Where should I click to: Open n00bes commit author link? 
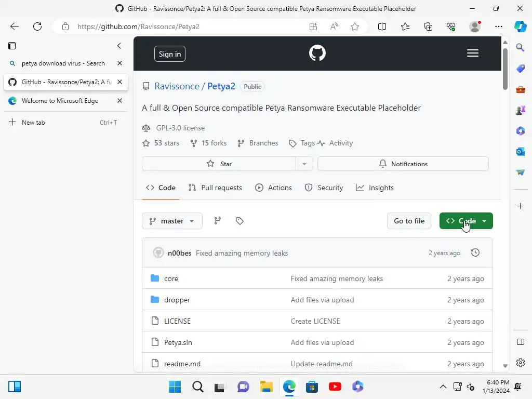click(179, 253)
